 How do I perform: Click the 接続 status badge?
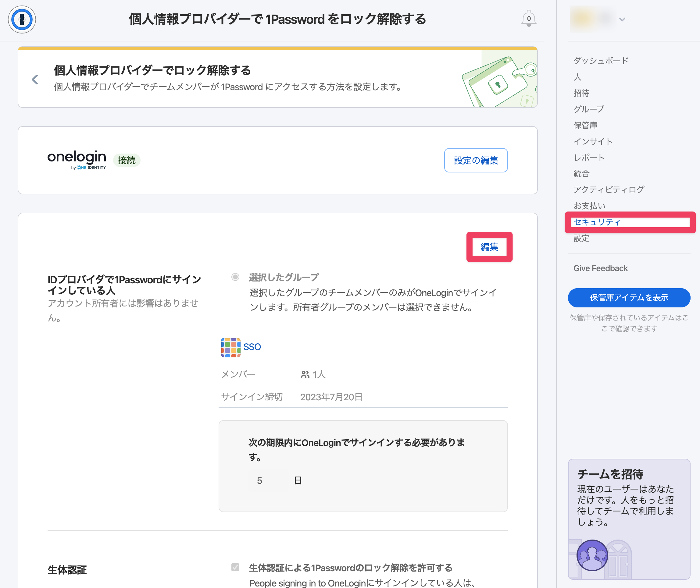127,160
